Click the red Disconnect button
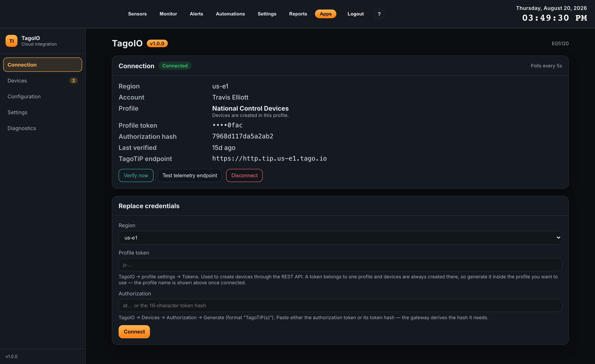 point(244,175)
